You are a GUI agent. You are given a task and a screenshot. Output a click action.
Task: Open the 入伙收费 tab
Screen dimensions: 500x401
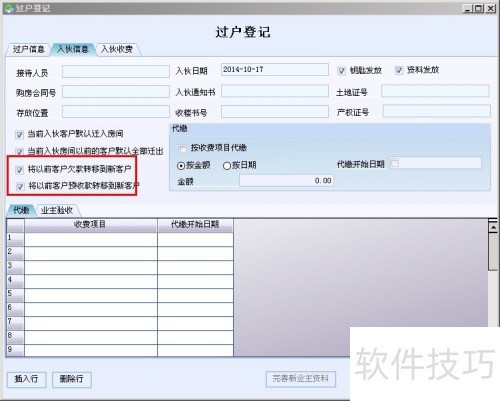tap(117, 49)
